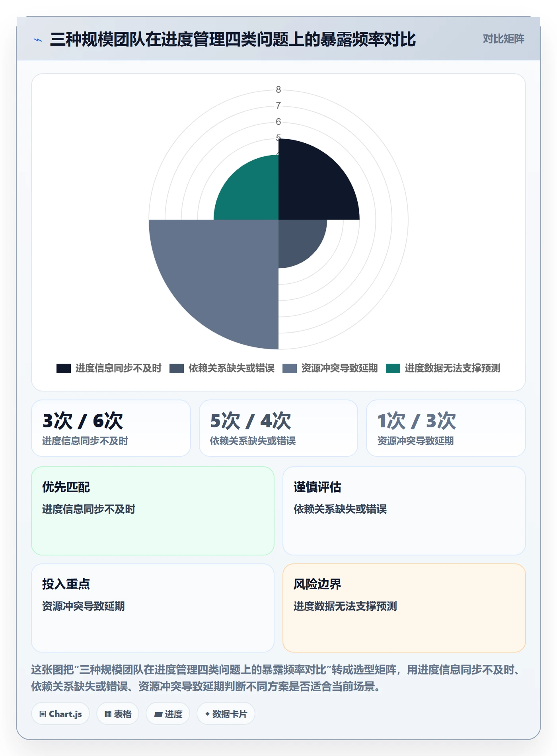557x756 pixels.
Task: Click the axis tick label 8
Action: (278, 90)
